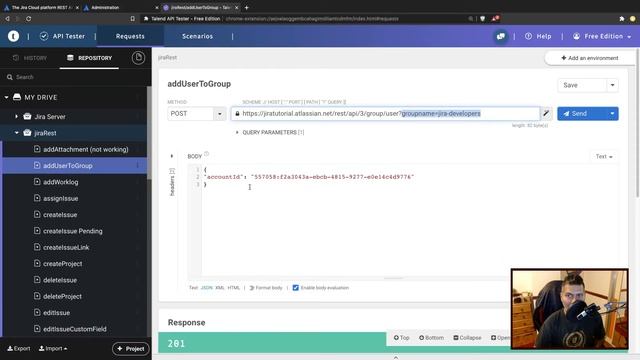Image resolution: width=640 pixels, height=360 pixels.
Task: Click the Export button
Action: pyautogui.click(x=19, y=349)
